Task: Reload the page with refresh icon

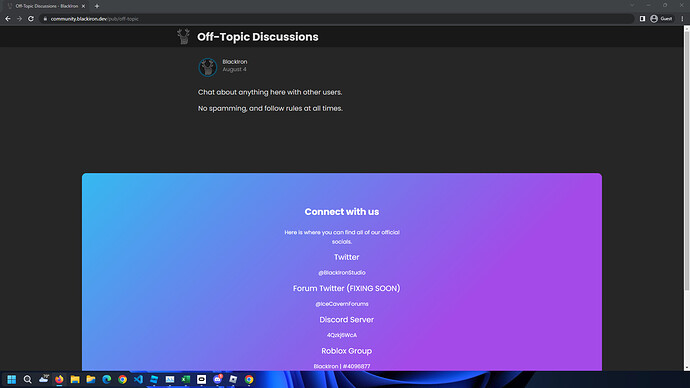Action: pyautogui.click(x=31, y=19)
